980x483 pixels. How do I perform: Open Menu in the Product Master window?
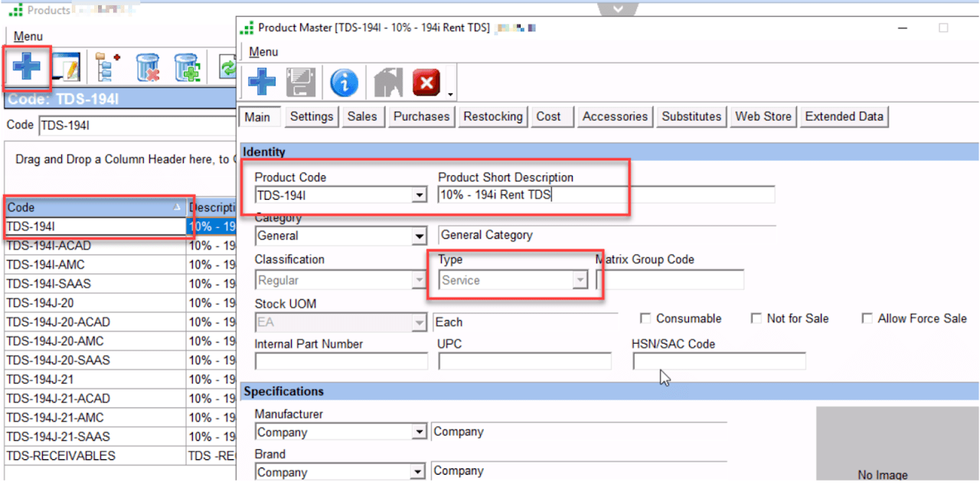263,52
